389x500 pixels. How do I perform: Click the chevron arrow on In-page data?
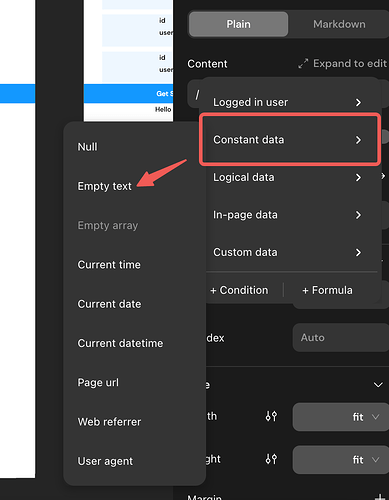pos(358,215)
